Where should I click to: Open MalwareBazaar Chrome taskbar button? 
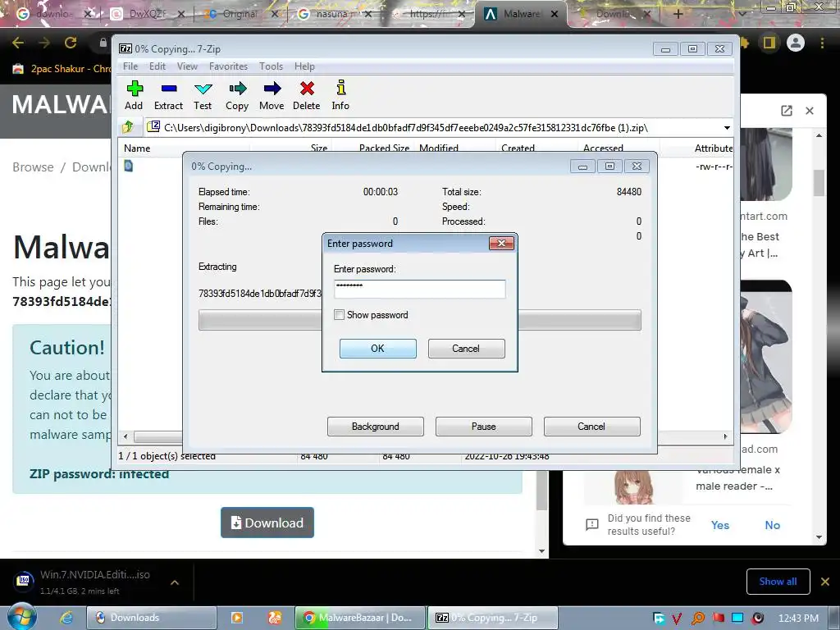[360, 618]
